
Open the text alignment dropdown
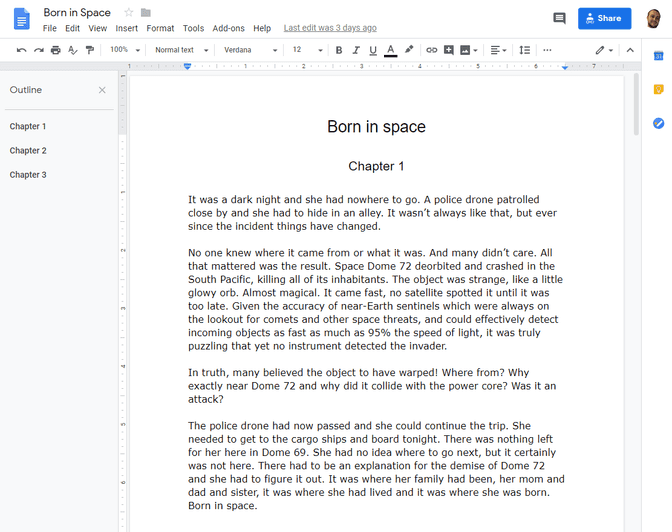point(498,50)
